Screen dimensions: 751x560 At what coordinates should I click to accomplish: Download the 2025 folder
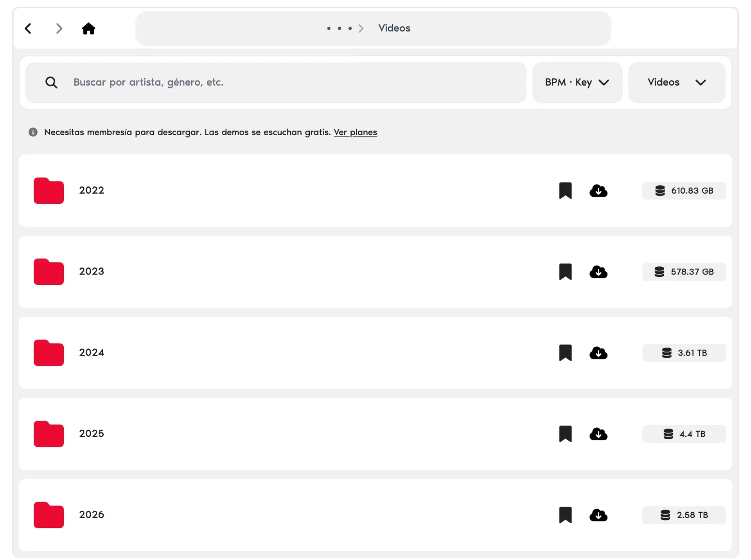(x=598, y=434)
